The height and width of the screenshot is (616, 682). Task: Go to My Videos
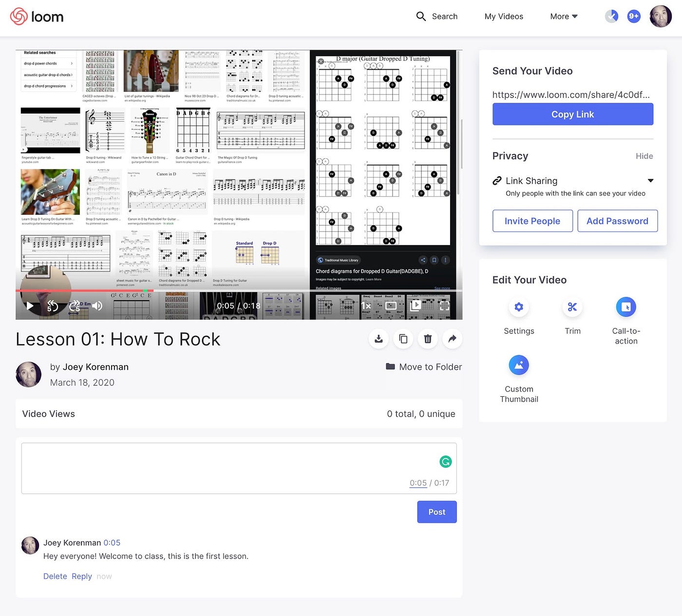tap(504, 16)
